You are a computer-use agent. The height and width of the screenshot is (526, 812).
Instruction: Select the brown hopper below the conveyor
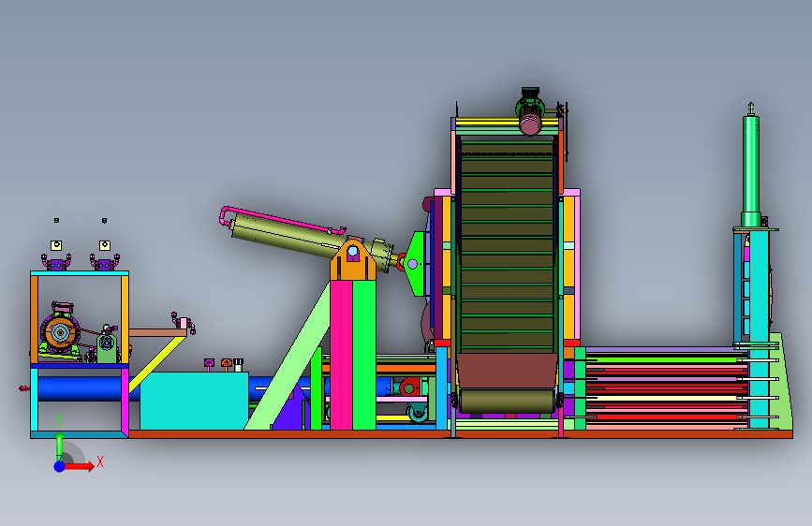click(x=507, y=372)
